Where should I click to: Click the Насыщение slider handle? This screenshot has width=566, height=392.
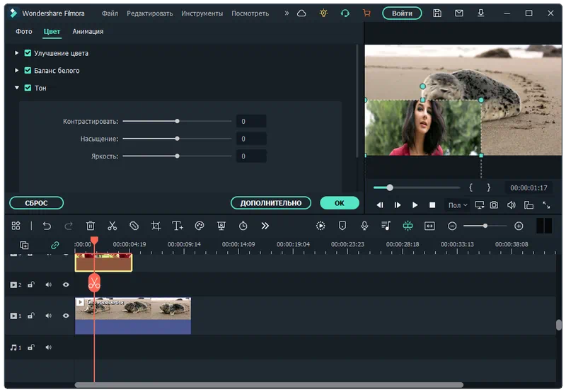(x=177, y=139)
